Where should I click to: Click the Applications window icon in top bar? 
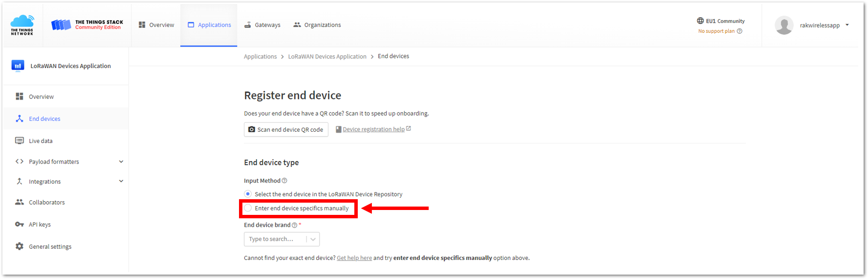pyautogui.click(x=191, y=24)
